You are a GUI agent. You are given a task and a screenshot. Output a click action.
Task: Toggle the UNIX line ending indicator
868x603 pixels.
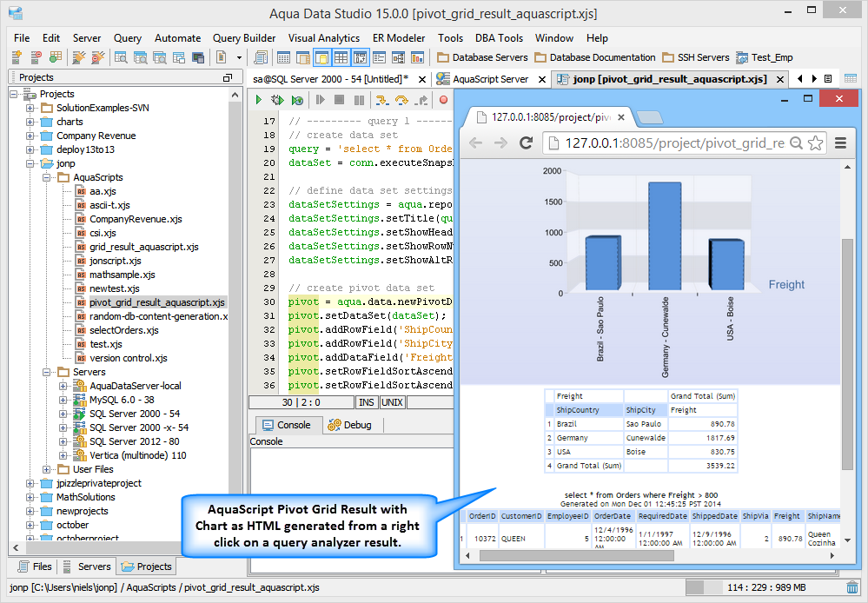[392, 402]
